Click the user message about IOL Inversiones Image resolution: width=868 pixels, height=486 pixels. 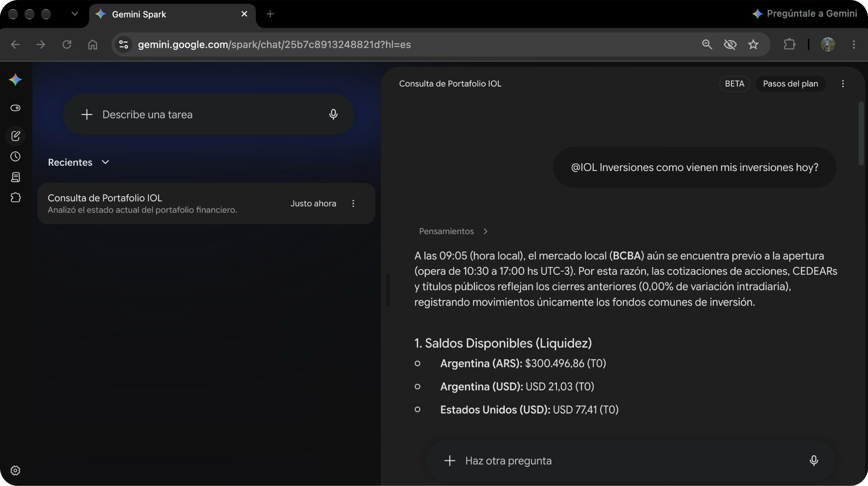tap(695, 167)
